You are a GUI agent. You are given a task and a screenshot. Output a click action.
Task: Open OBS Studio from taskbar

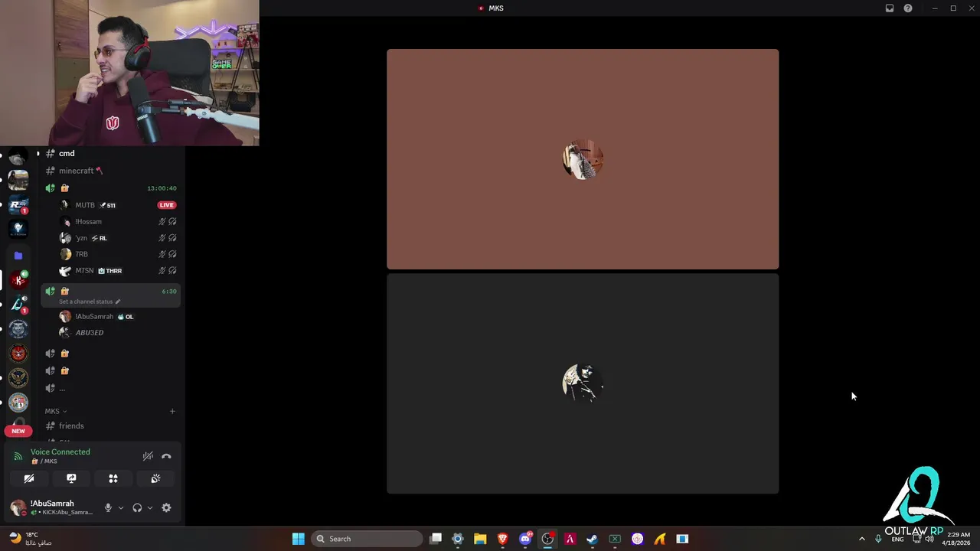coord(547,539)
